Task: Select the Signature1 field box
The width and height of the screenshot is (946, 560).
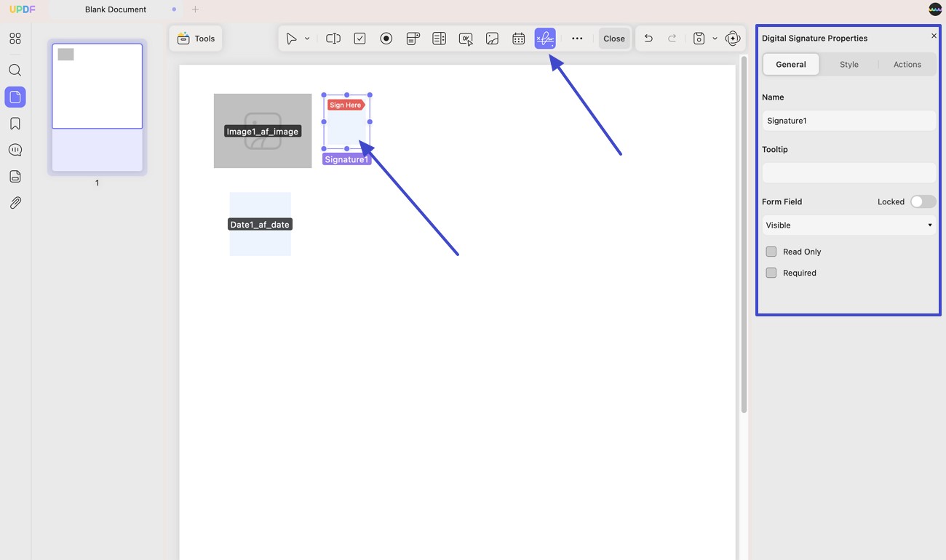Action: click(x=346, y=121)
